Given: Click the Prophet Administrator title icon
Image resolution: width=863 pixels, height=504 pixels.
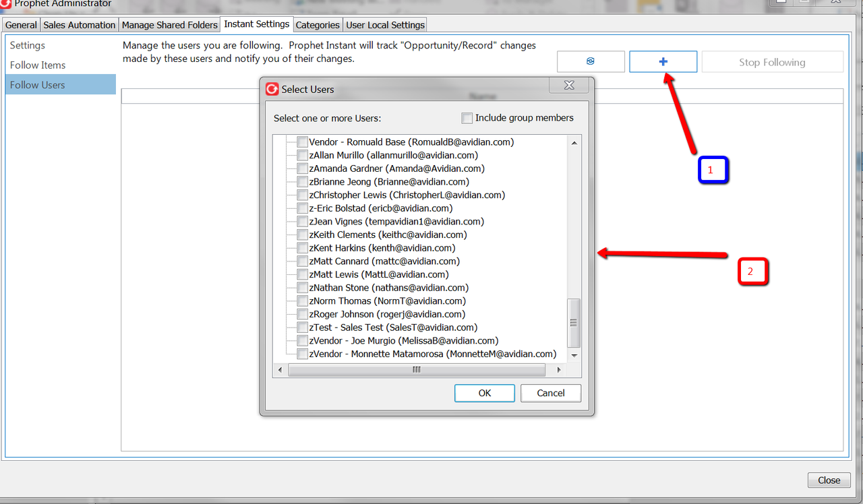Looking at the screenshot, I should pyautogui.click(x=5, y=3).
